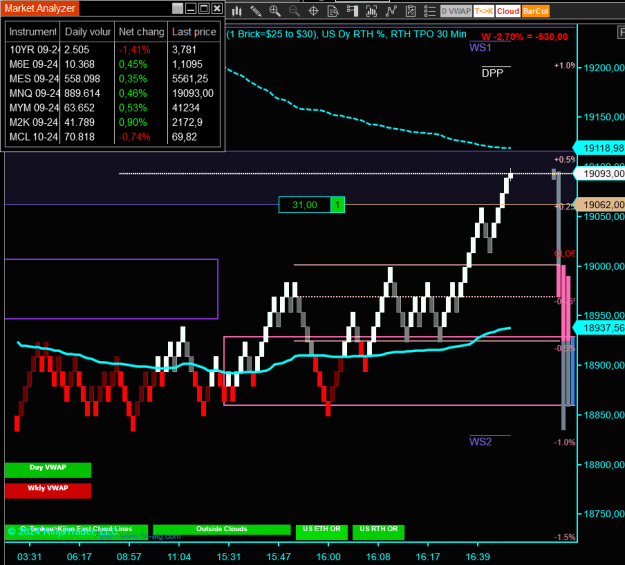Toggle the BarCol toolbar button

point(536,11)
